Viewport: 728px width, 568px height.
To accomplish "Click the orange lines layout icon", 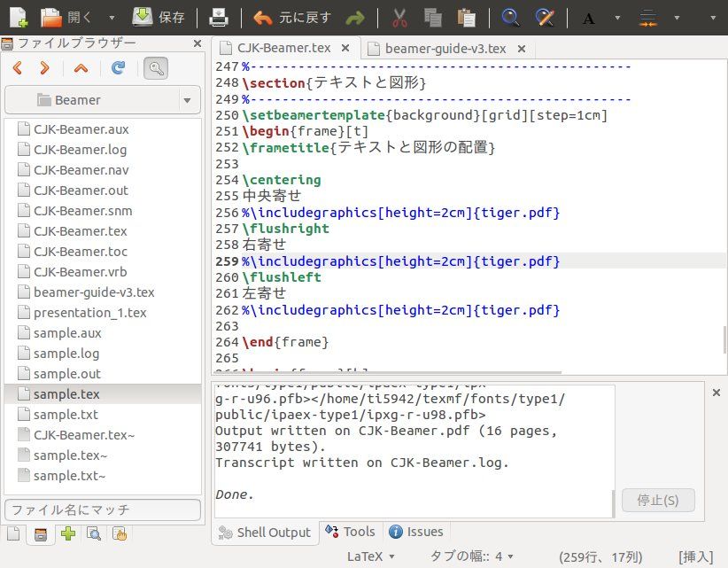I will 647,18.
